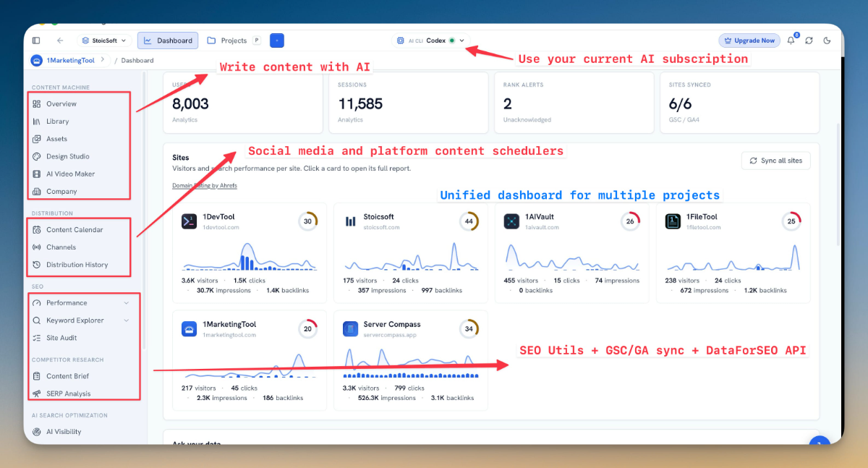868x468 pixels.
Task: Click the 1.2K backlinks text
Action: click(764, 290)
